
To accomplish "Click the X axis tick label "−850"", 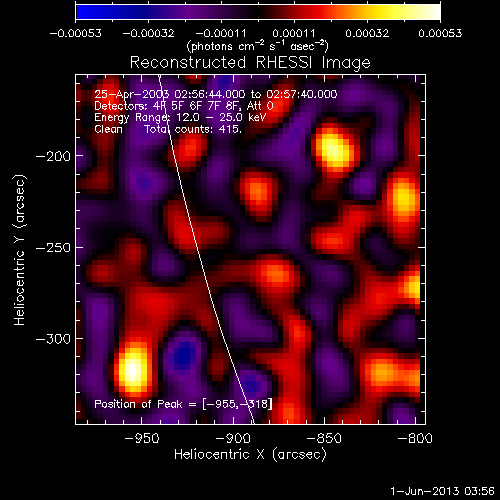I will coord(324,438).
